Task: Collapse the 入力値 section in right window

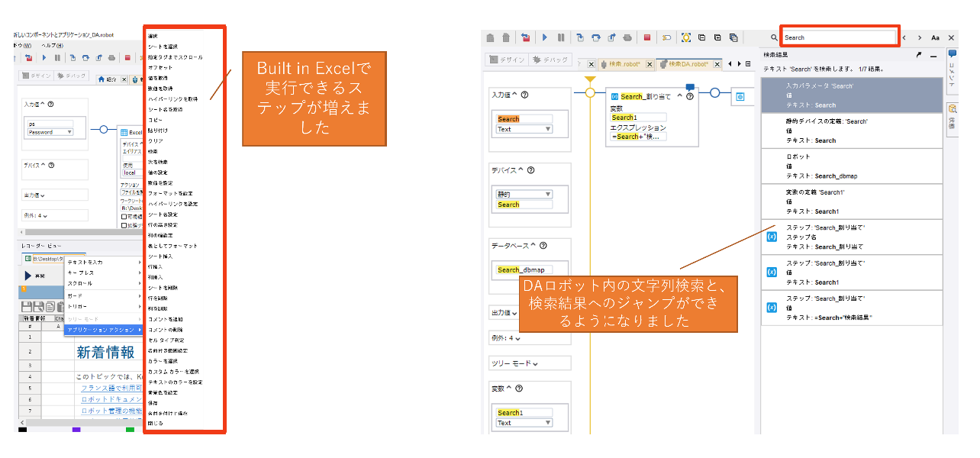Action: (x=514, y=95)
